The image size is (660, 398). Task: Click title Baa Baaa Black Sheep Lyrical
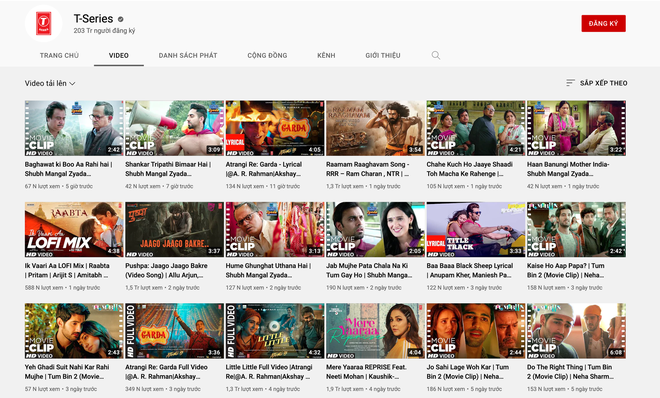point(470,271)
